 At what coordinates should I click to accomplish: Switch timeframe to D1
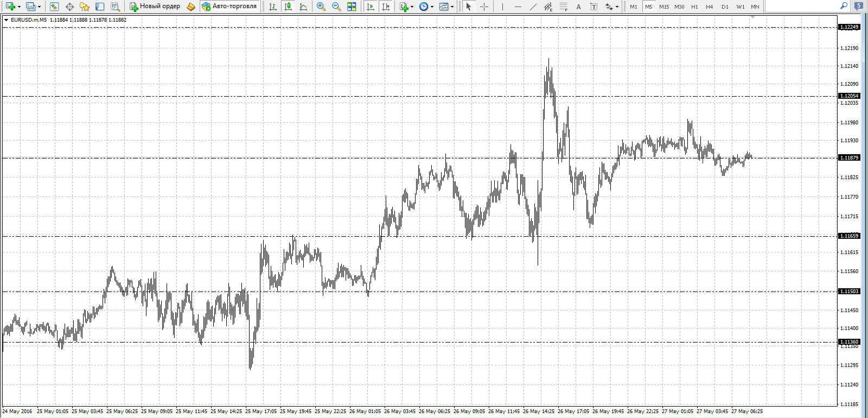(x=725, y=7)
